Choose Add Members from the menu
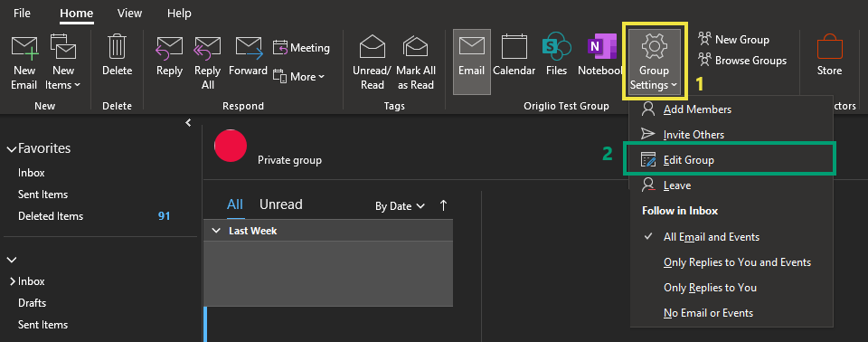This screenshot has width=868, height=342. [731, 109]
